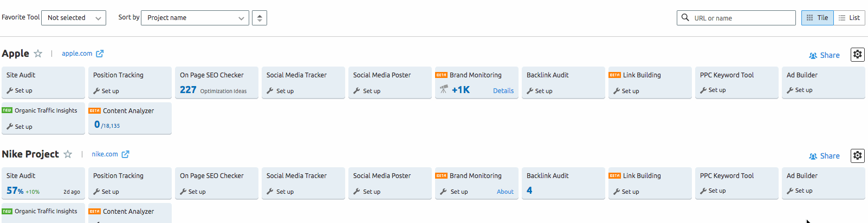The height and width of the screenshot is (223, 868).
Task: Click the search magnifier icon
Action: 685,17
